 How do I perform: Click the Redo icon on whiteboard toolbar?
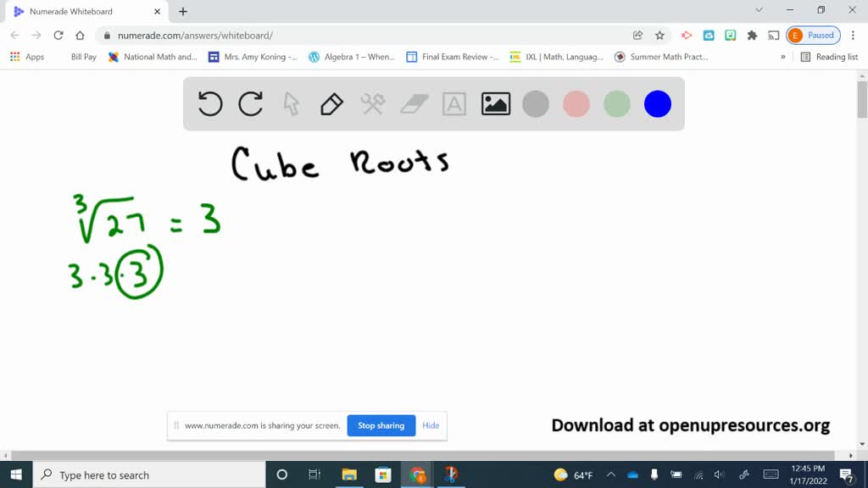pyautogui.click(x=250, y=103)
